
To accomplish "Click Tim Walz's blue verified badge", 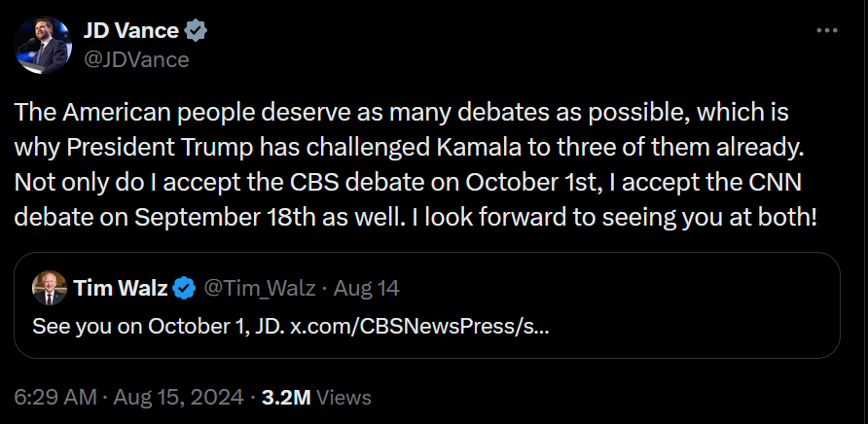I will [184, 288].
